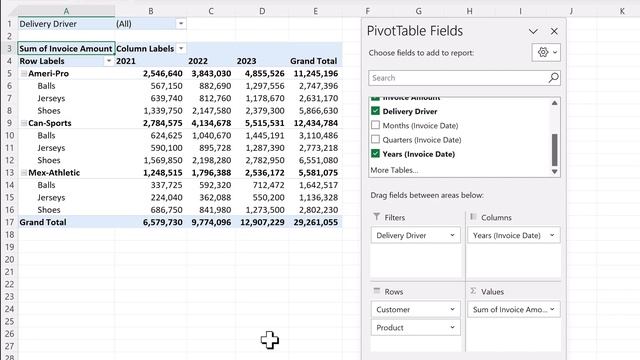
Task: Open the Column Labels filter dropdown
Action: (181, 49)
